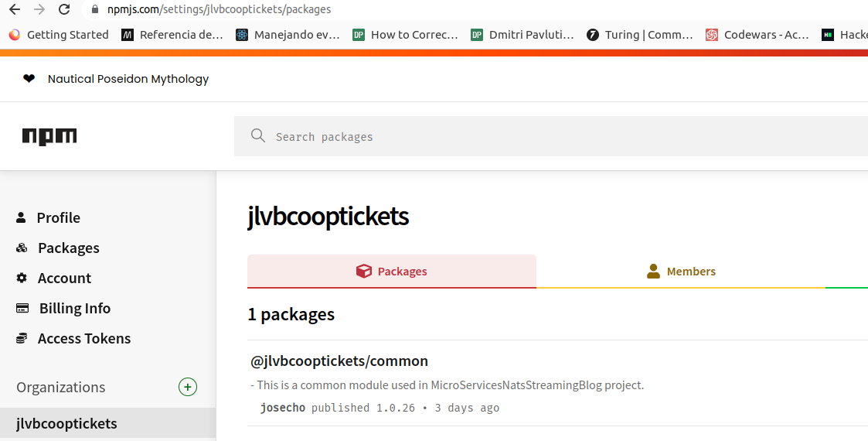Click the browser forward arrow
The height and width of the screenshot is (441, 868).
(x=39, y=9)
